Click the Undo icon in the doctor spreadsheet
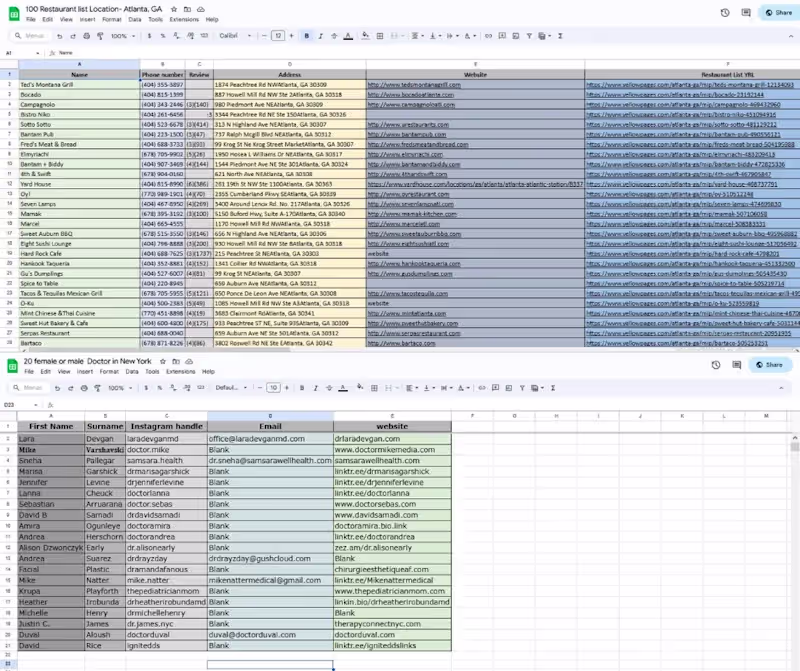800x671 pixels. (57, 389)
